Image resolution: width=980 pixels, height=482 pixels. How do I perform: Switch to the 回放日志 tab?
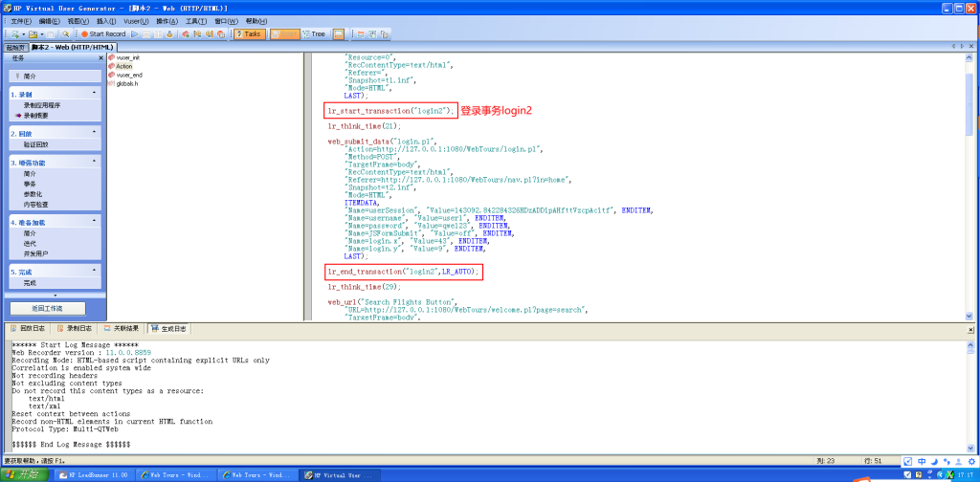pyautogui.click(x=29, y=328)
